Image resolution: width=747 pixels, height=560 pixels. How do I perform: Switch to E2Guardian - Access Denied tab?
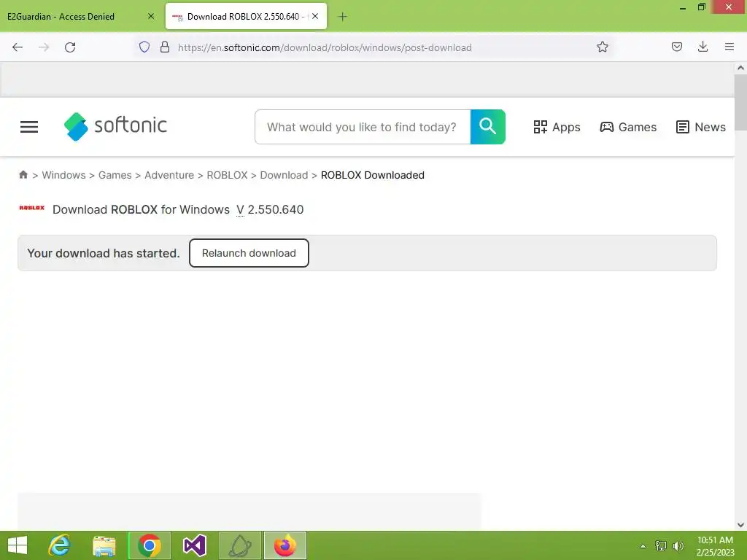[x=81, y=16]
